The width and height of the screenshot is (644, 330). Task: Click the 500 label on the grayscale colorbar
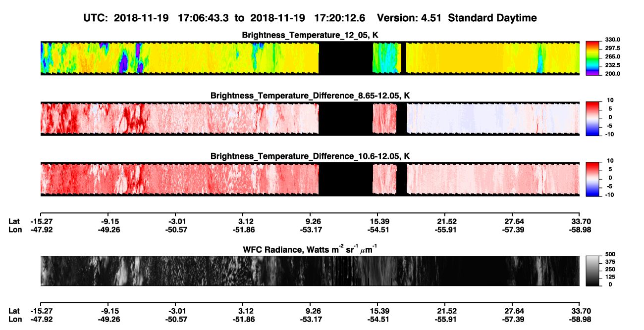pyautogui.click(x=610, y=255)
